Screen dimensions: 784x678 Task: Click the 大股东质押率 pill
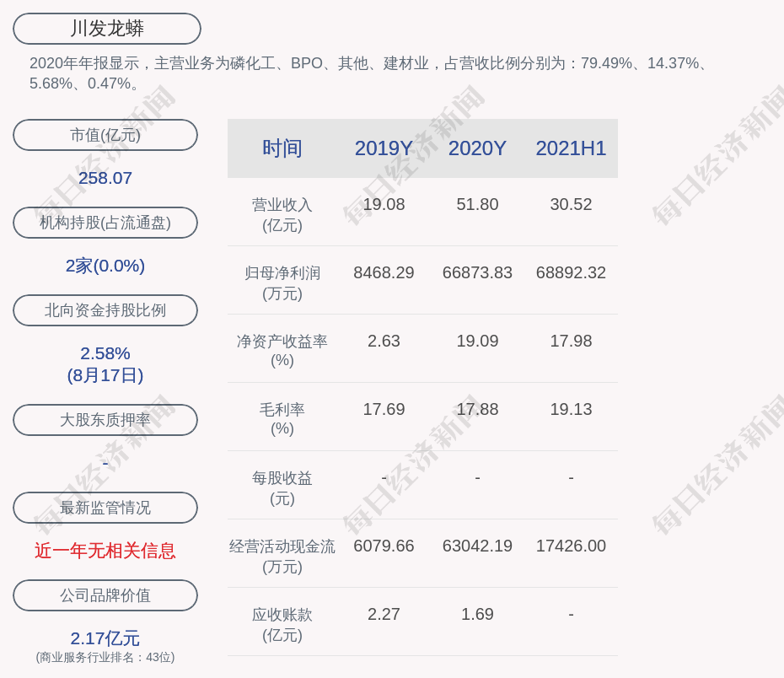105,420
